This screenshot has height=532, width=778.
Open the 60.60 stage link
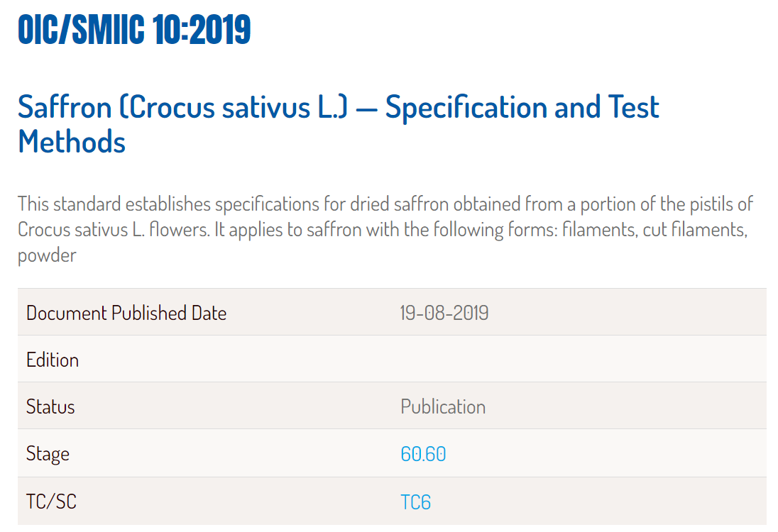[423, 454]
